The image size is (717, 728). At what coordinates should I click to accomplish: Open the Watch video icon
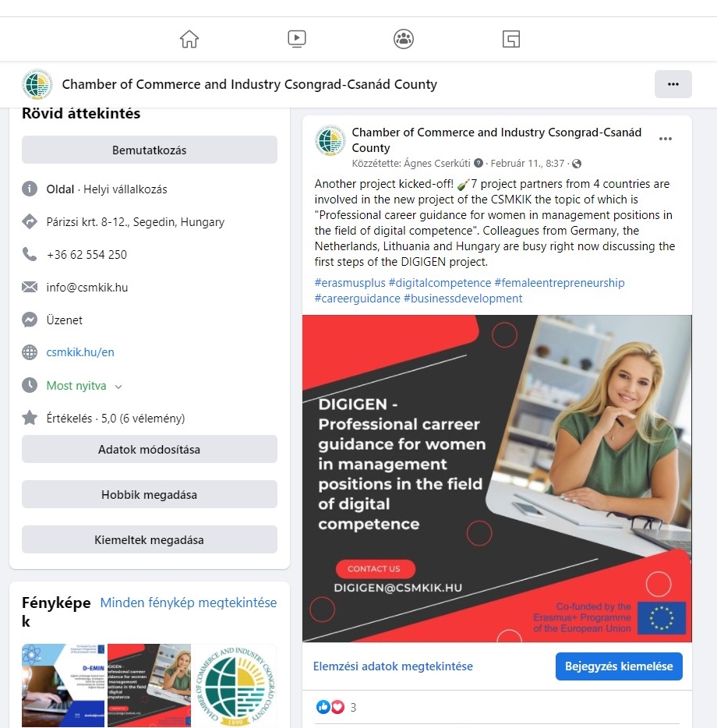point(297,39)
